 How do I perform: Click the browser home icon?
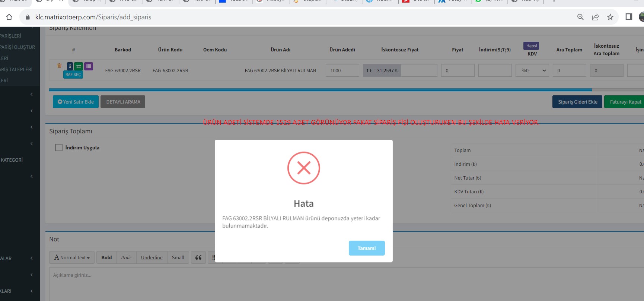coord(9,17)
